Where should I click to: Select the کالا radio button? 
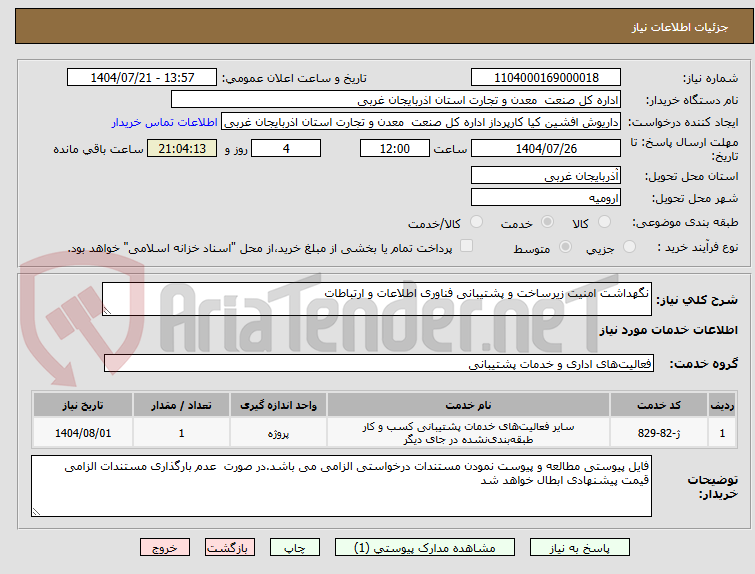click(604, 222)
